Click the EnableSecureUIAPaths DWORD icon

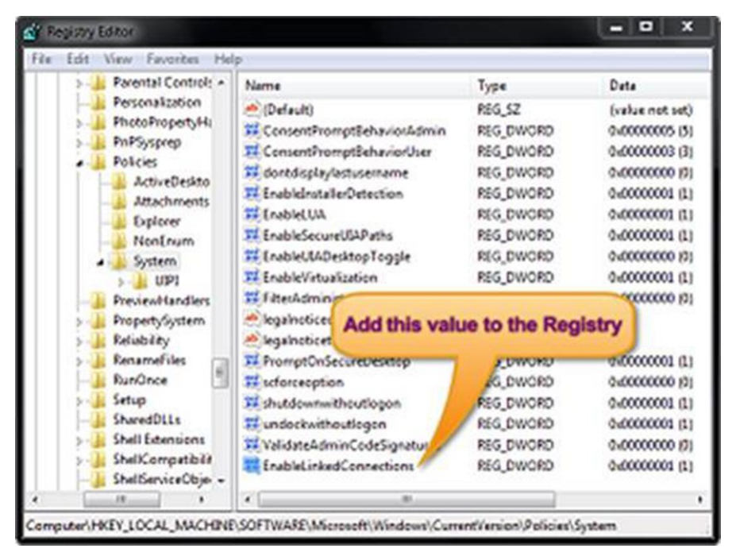pyautogui.click(x=252, y=235)
